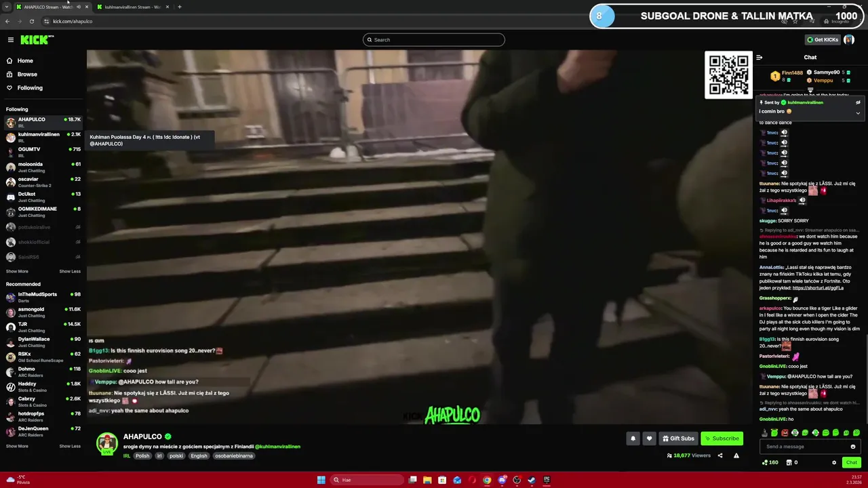This screenshot has width=868, height=488.
Task: Open DylanWallace recommended channel
Action: coord(43,342)
